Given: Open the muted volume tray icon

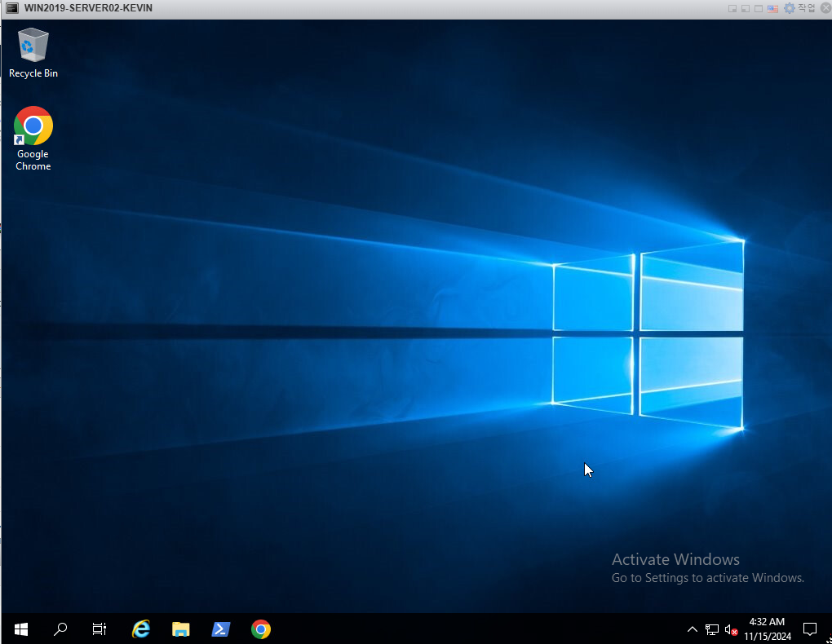Looking at the screenshot, I should click(731, 629).
